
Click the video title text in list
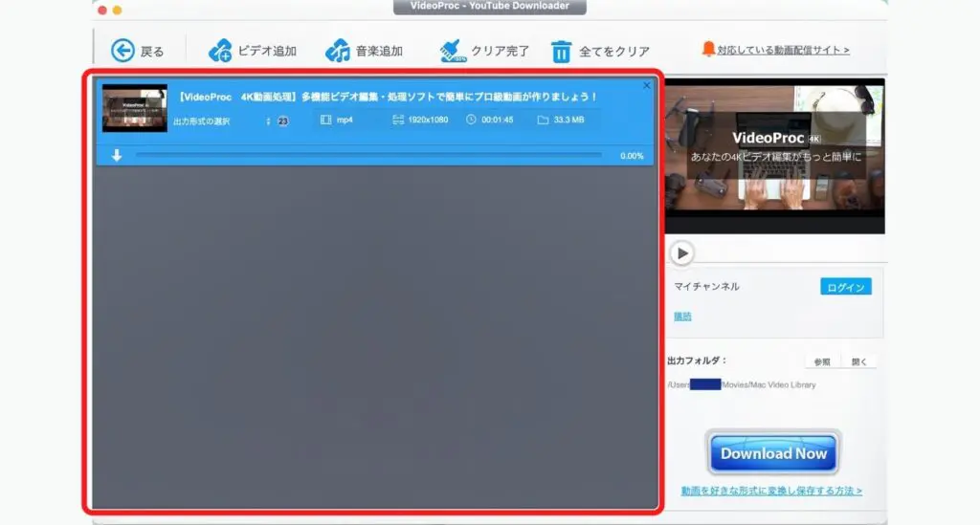[x=388, y=97]
